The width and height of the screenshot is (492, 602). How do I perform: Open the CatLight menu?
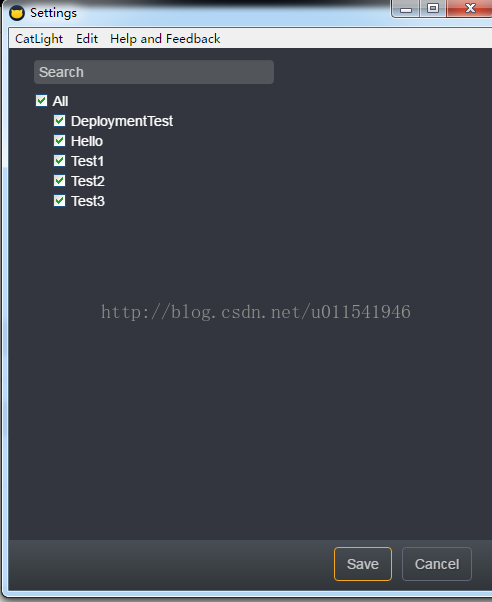39,39
